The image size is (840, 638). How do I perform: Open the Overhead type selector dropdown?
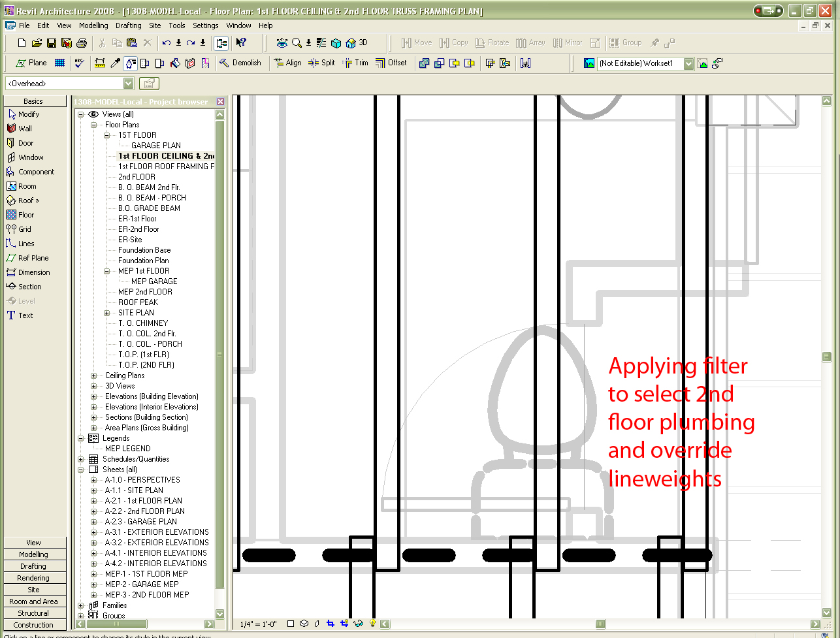click(128, 84)
